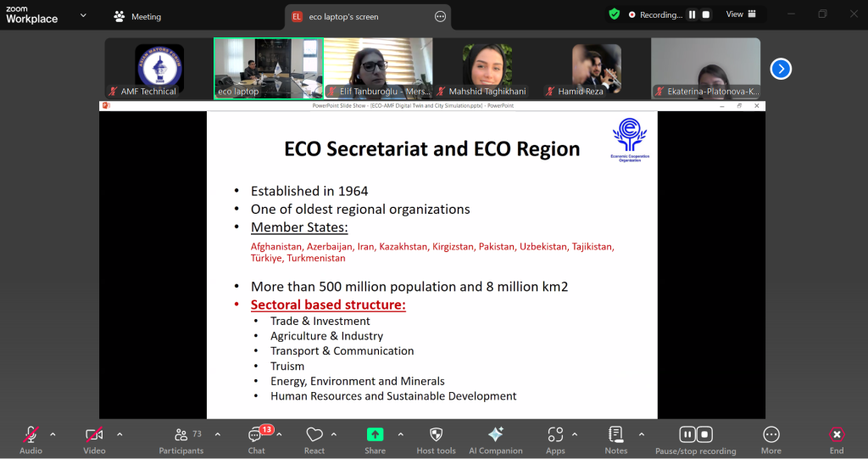
Task: Open the React emoji menu
Action: pyautogui.click(x=314, y=438)
